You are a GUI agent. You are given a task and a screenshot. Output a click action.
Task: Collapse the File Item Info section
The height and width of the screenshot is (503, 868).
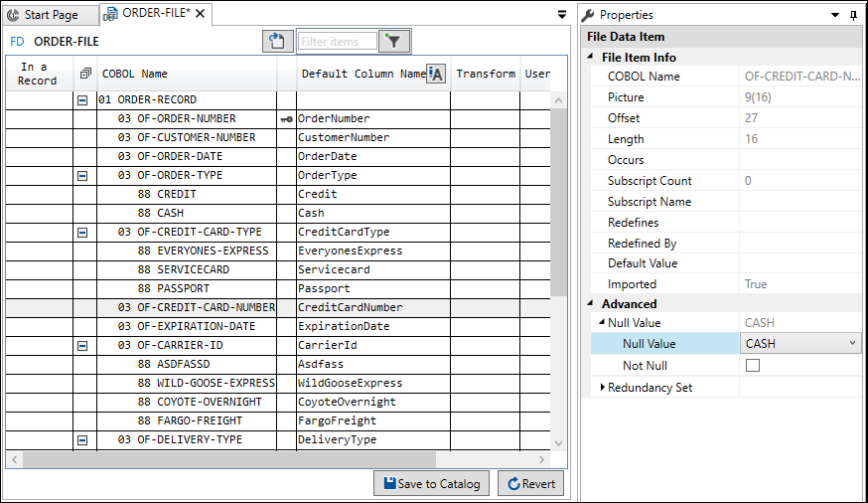pos(593,58)
